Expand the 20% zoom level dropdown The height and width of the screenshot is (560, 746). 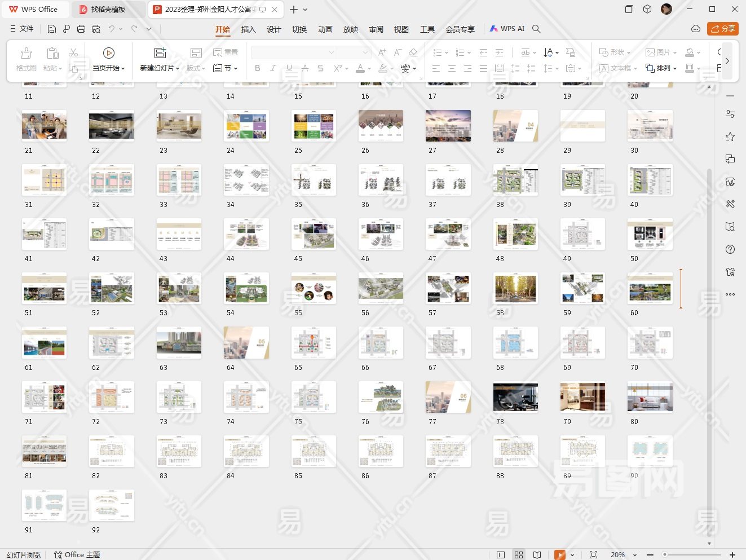(x=635, y=555)
